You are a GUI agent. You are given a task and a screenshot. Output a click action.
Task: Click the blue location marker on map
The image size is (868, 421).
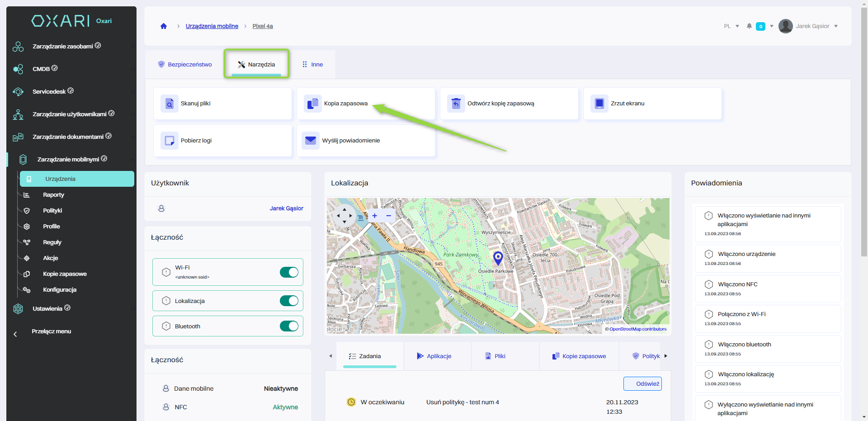[498, 258]
